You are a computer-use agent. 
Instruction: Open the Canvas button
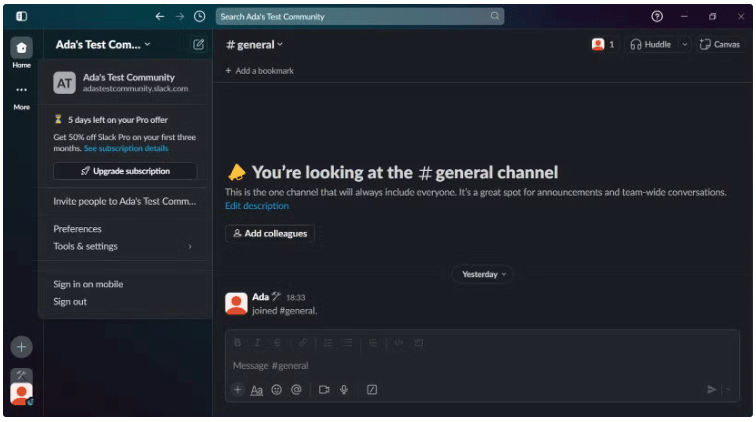719,44
